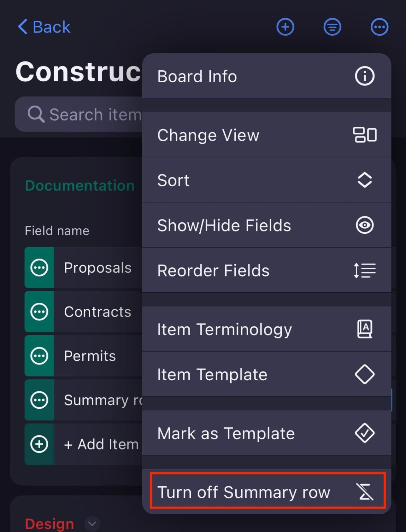This screenshot has width=406, height=532.
Task: Open options for the Summary row item
Action: coord(39,400)
